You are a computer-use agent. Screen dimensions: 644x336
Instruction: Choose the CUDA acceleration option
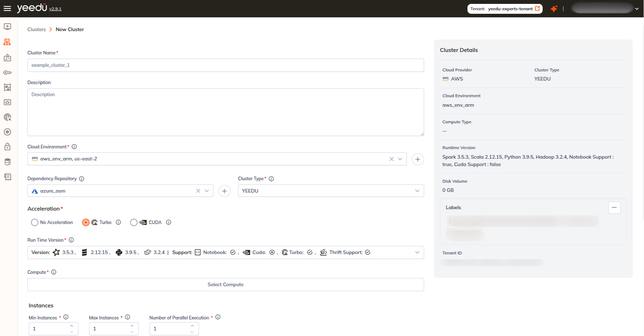click(x=134, y=222)
